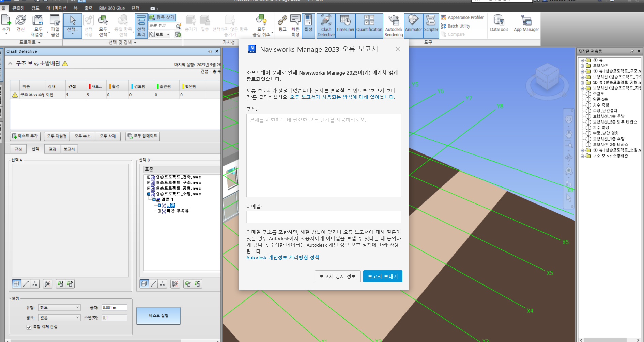Open the 관측점 ribbon tab
This screenshot has height=342, width=644.
click(18, 8)
